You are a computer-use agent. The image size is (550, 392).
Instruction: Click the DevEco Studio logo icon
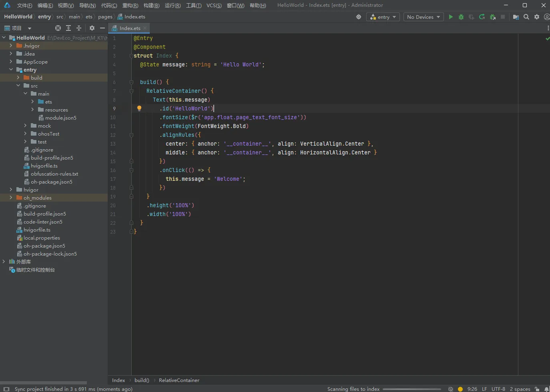coord(7,5)
